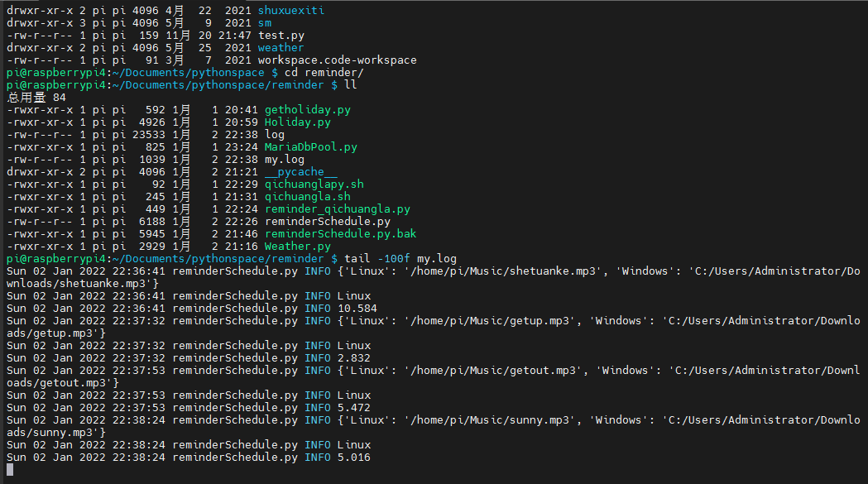The height and width of the screenshot is (484, 868).
Task: Click the wrapped text 'oads/getout.mp3'}'
Action: pos(63,383)
